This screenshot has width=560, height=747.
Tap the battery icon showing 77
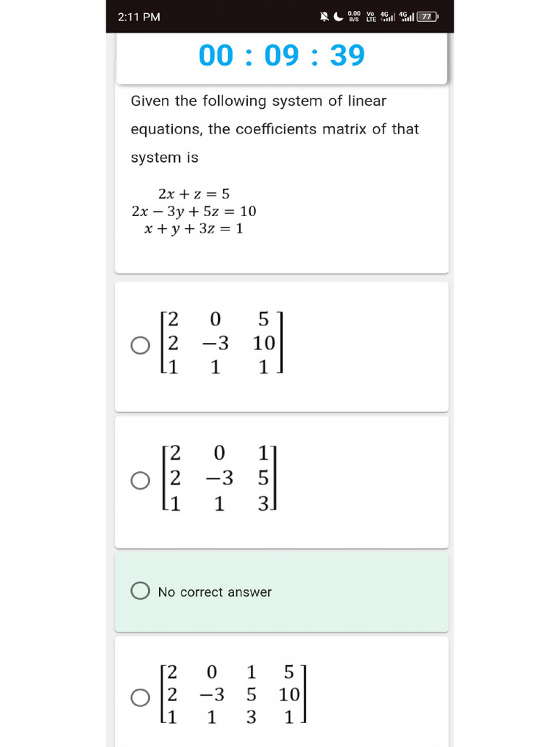427,17
